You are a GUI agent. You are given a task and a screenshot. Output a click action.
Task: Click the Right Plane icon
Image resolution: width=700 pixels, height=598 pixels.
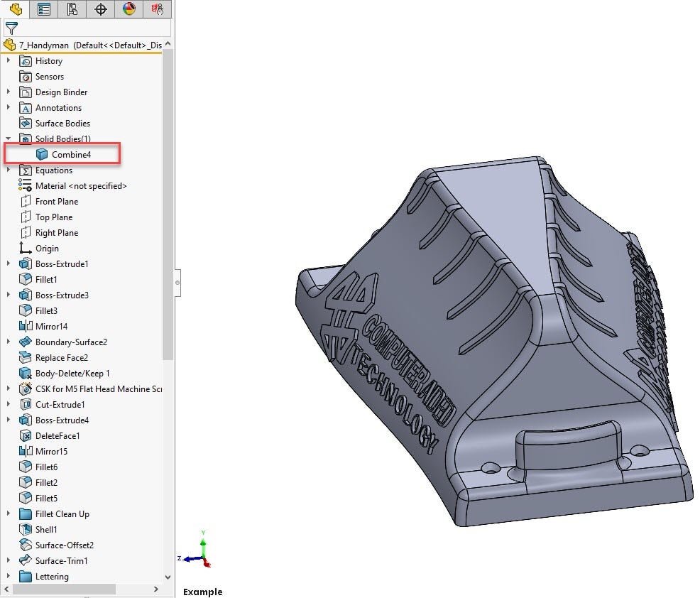click(26, 233)
